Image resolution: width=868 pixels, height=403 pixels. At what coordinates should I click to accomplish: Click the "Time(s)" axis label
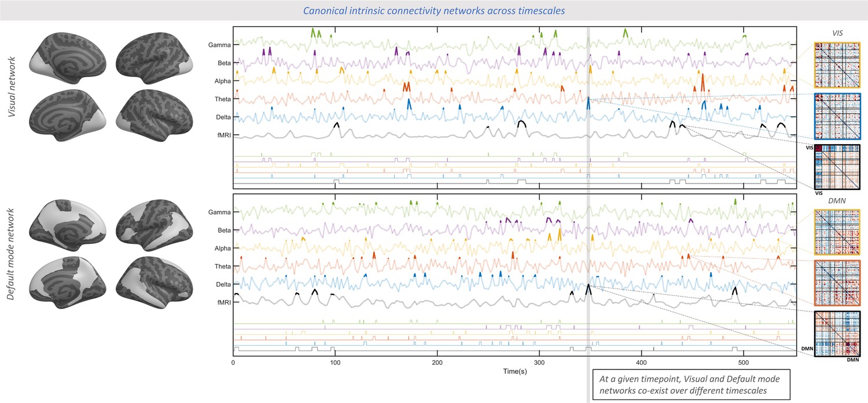[514, 371]
